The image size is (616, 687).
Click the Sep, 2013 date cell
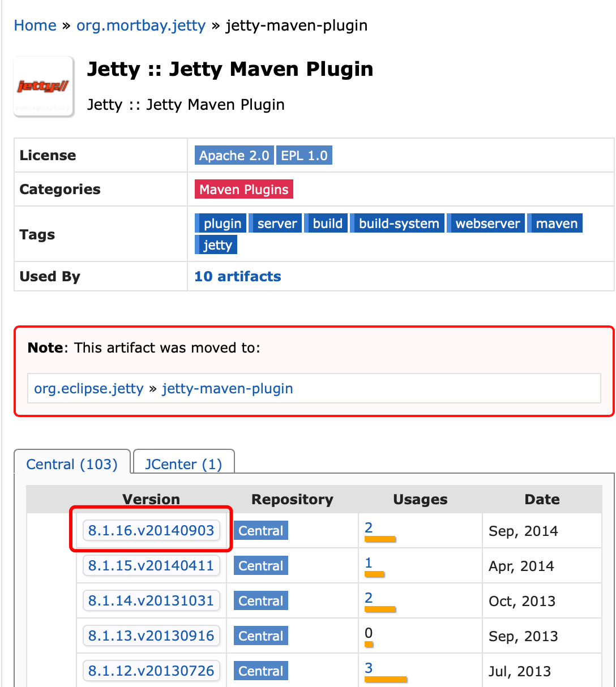tap(523, 637)
